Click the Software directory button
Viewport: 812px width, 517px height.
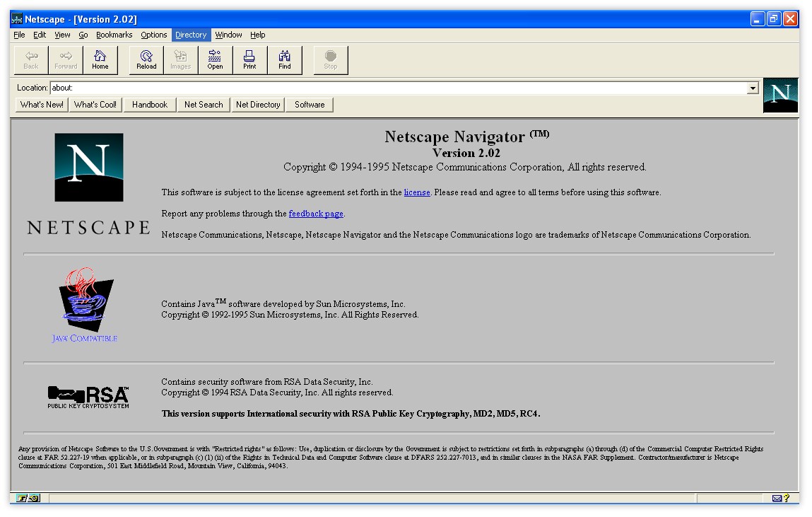310,105
